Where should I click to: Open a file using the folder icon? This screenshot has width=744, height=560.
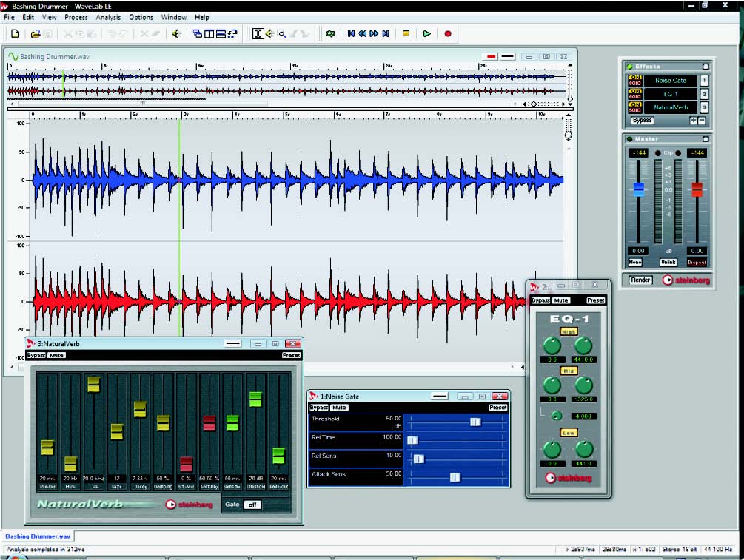[x=35, y=34]
